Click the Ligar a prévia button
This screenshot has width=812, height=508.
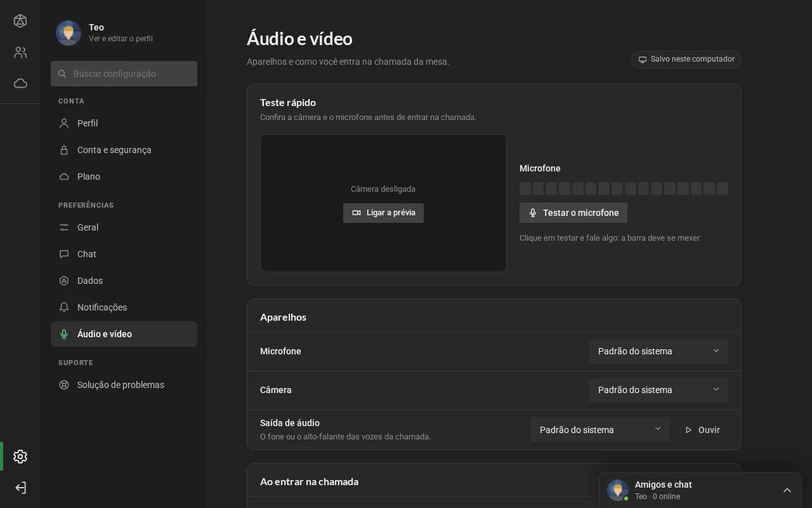pyautogui.click(x=383, y=213)
